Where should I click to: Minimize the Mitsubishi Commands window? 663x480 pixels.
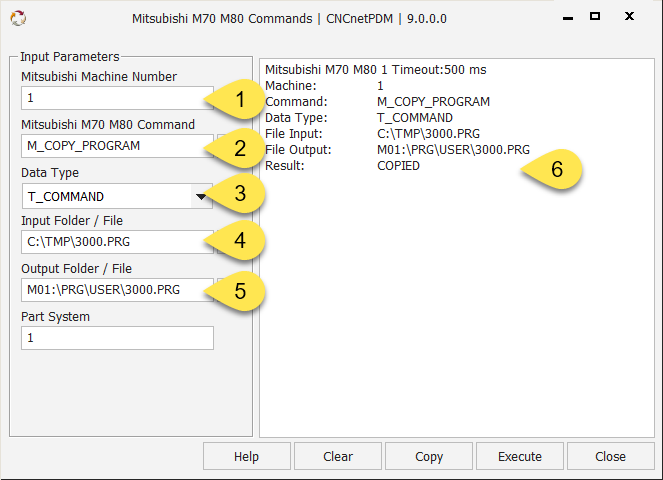568,18
